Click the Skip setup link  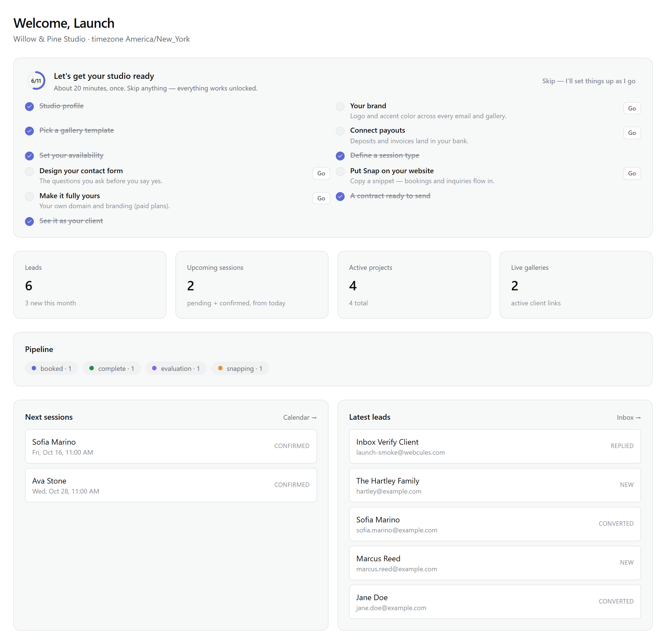tap(589, 81)
